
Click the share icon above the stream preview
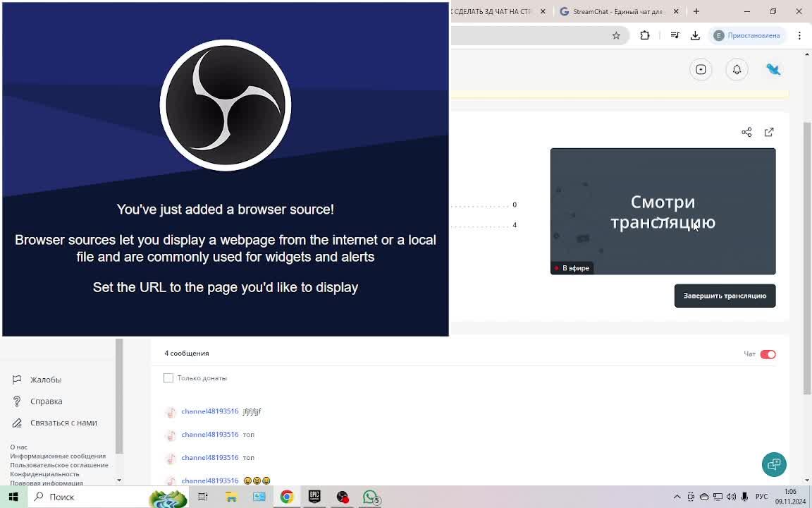(746, 132)
